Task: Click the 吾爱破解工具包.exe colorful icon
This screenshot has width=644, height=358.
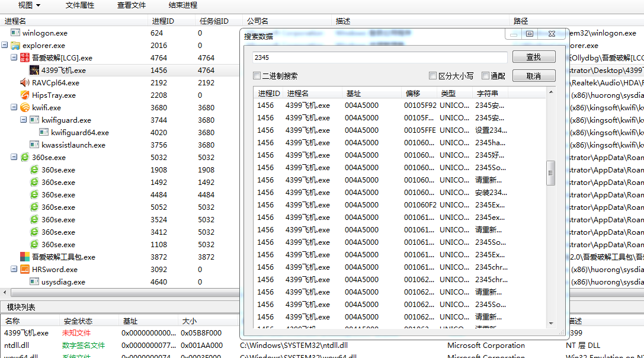Action: click(x=25, y=257)
